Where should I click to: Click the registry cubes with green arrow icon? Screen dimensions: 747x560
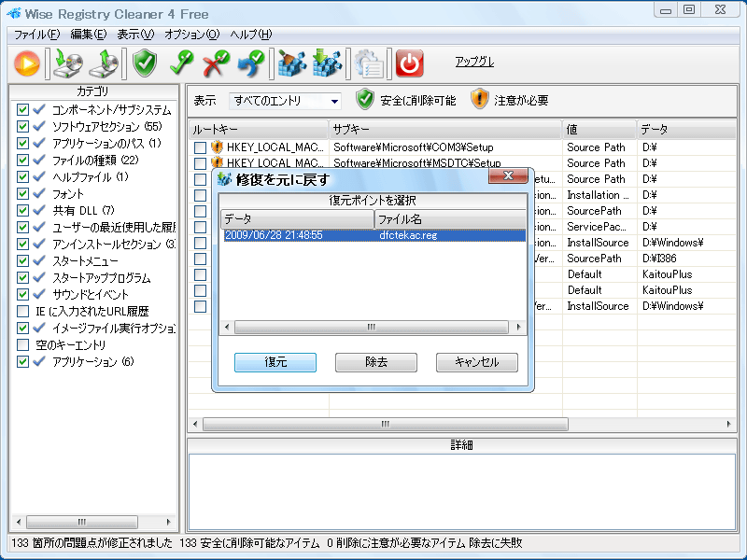[327, 63]
